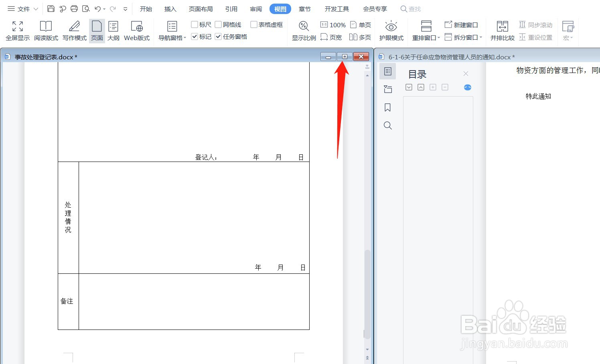Screen dimensions: 600x364
Task: Switch to 大纲 outline view
Action: coord(114,30)
